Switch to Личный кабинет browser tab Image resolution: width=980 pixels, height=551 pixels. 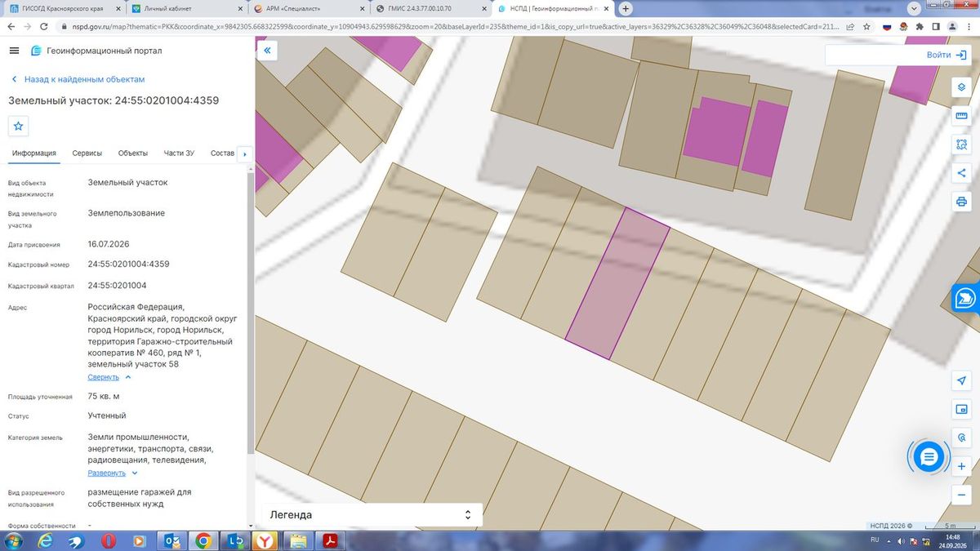(187, 8)
